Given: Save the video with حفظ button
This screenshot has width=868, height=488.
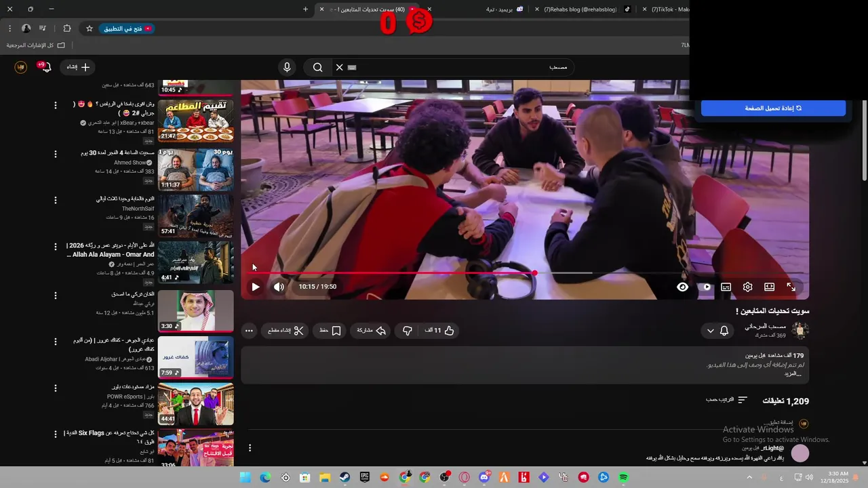Looking at the screenshot, I should point(330,331).
